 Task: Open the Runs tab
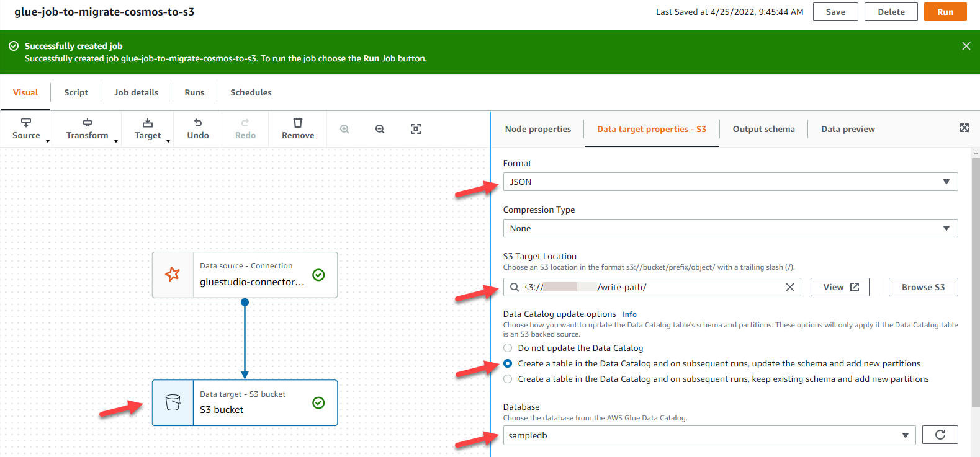(x=194, y=92)
